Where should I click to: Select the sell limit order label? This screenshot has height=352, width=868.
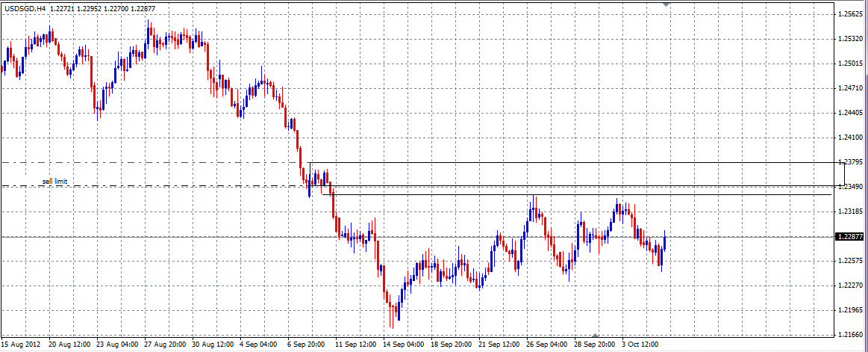[x=54, y=182]
